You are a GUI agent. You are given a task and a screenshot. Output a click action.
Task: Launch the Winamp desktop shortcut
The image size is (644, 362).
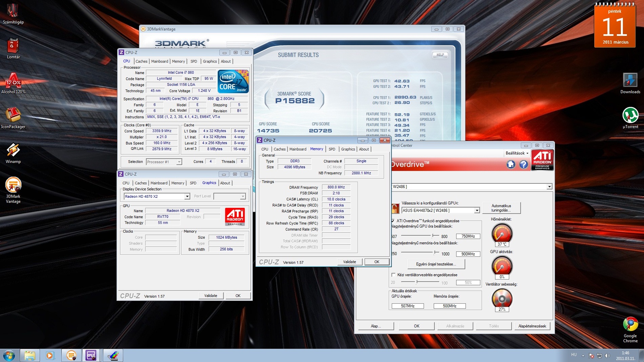13,153
